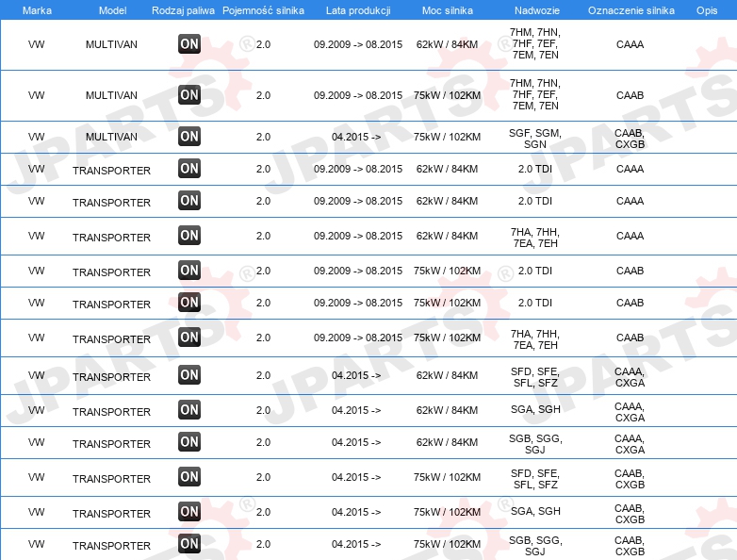Click ON icon in 75kW SGA, SGH row
Viewport: 737px width, 560px height.
coord(189,512)
